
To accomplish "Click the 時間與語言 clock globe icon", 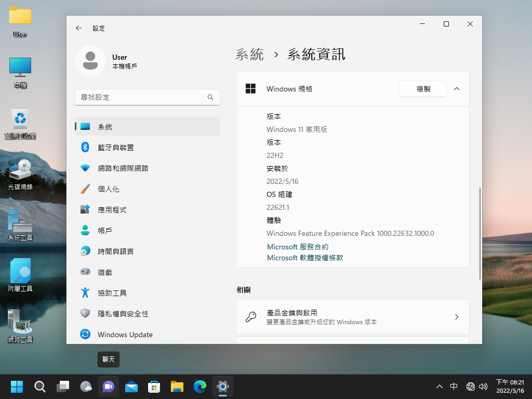I will (85, 251).
